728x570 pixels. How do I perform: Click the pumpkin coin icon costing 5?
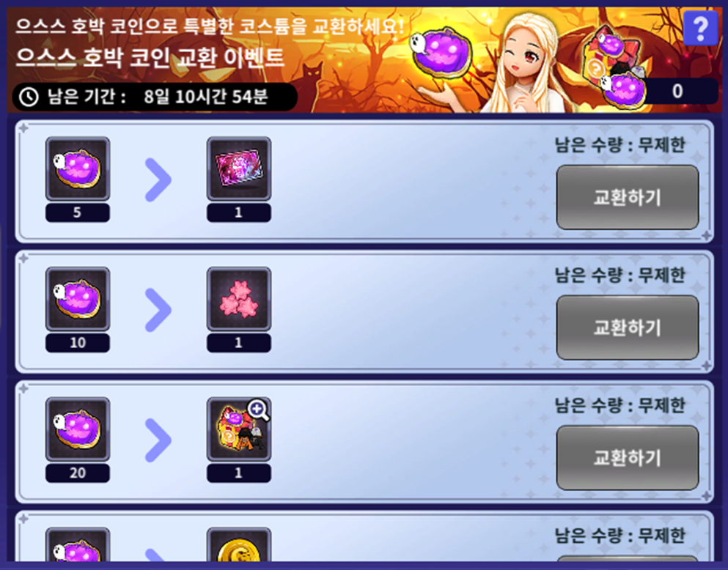click(78, 169)
